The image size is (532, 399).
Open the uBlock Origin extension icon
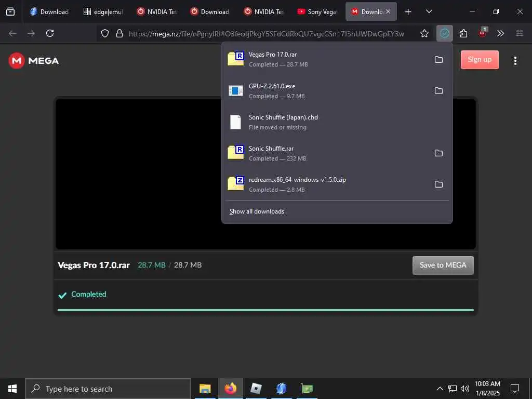pos(483,33)
